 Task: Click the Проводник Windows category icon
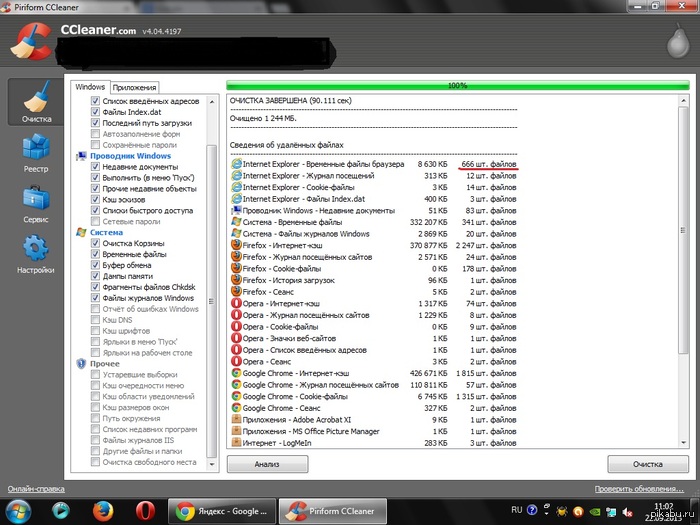[x=81, y=156]
